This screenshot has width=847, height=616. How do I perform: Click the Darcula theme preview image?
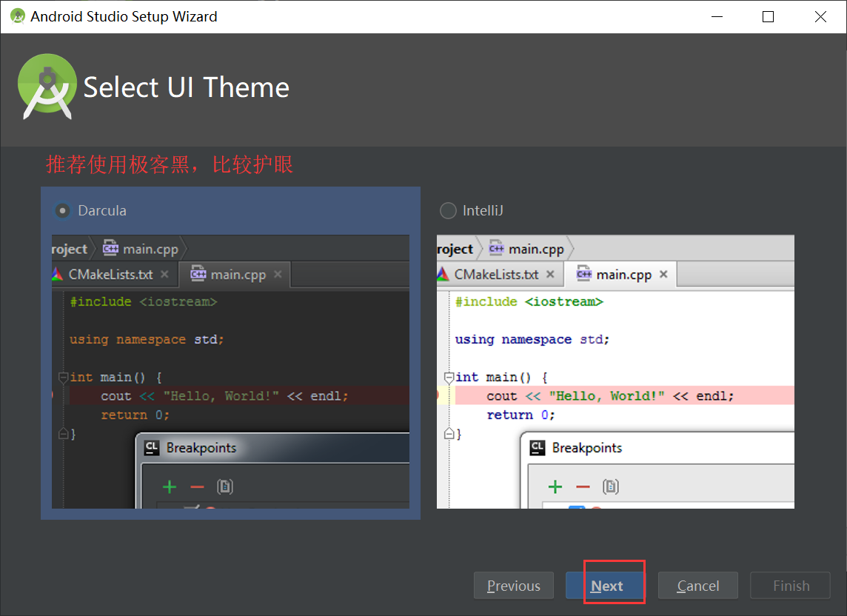coord(231,372)
